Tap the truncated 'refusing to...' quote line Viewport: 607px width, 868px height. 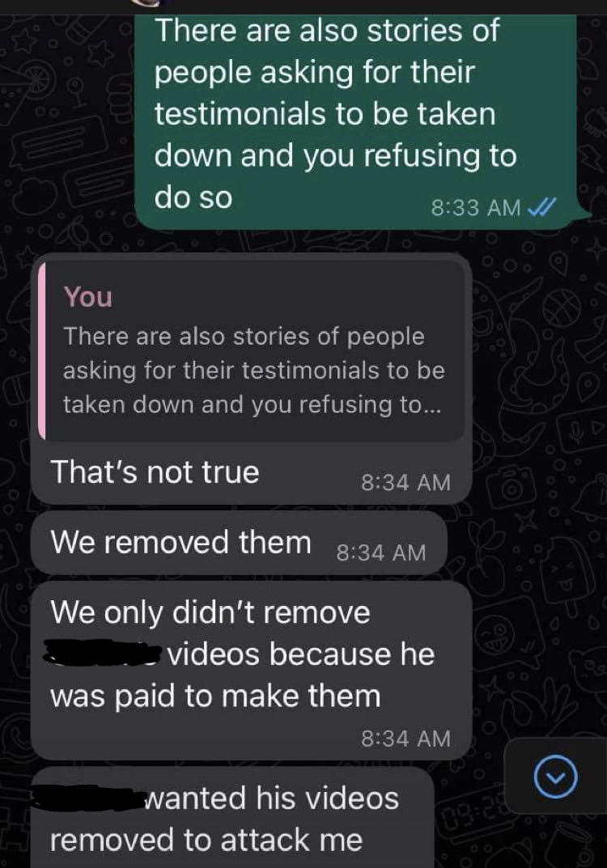(x=252, y=404)
